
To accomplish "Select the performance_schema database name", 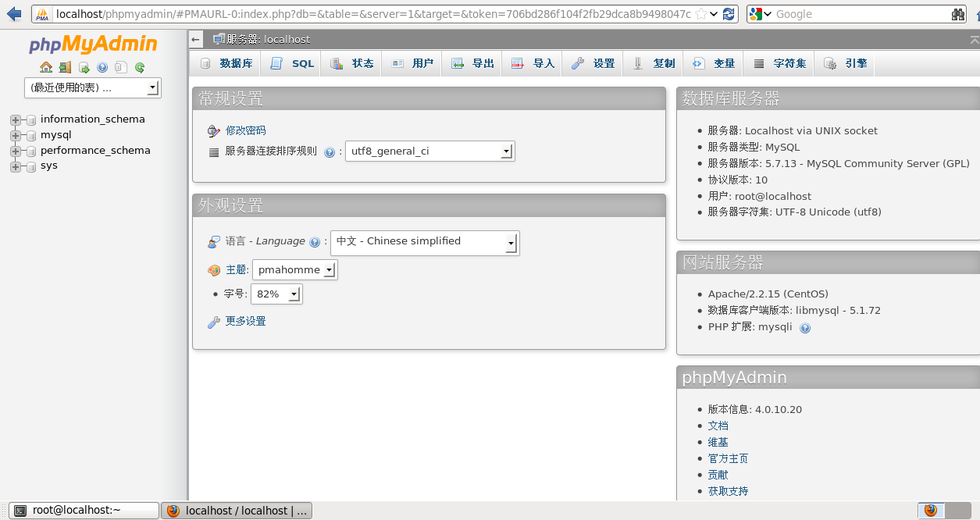I will 95,151.
